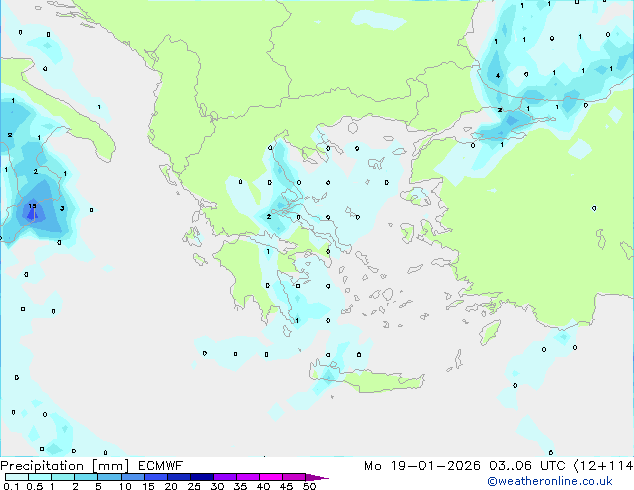
Task: Pick the 10–15 mm legend color swatch
Action: point(132,477)
